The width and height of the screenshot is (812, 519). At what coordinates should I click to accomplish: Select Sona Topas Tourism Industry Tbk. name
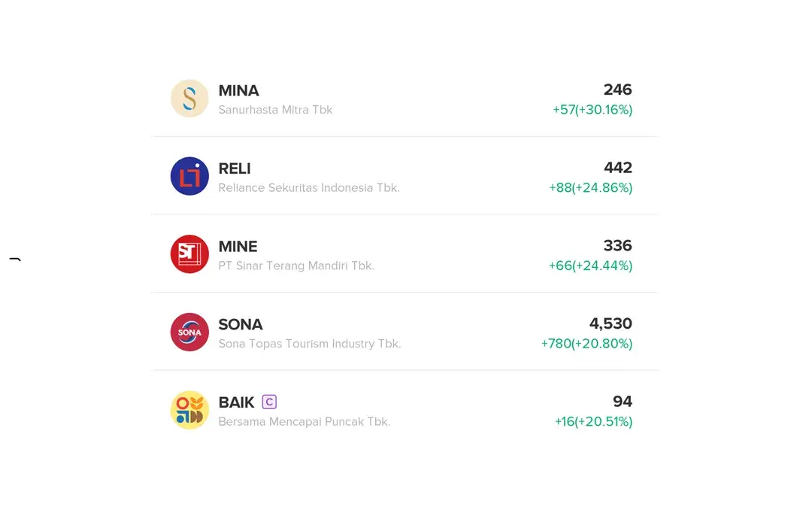pyautogui.click(x=310, y=344)
